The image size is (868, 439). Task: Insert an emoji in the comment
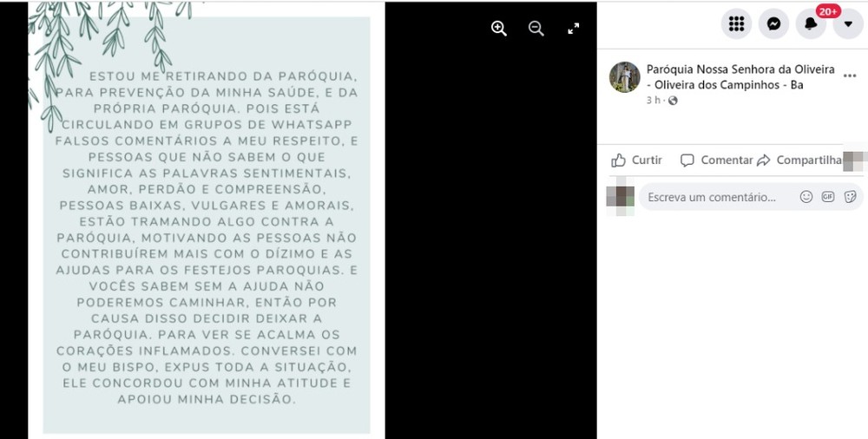[806, 197]
